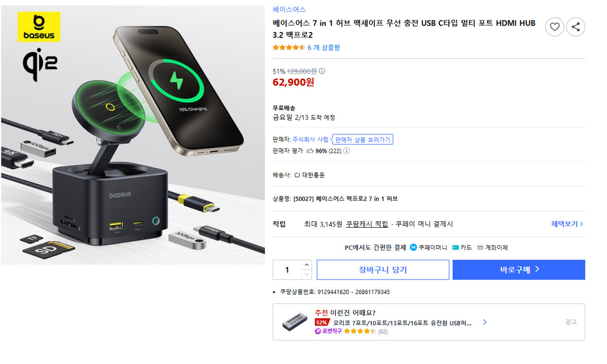Expand 혜택보기 benefits section

tap(566, 224)
